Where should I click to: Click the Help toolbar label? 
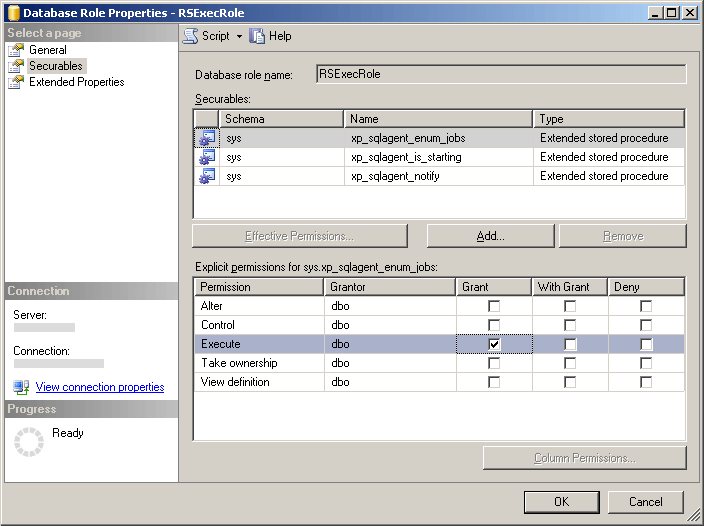[x=280, y=36]
